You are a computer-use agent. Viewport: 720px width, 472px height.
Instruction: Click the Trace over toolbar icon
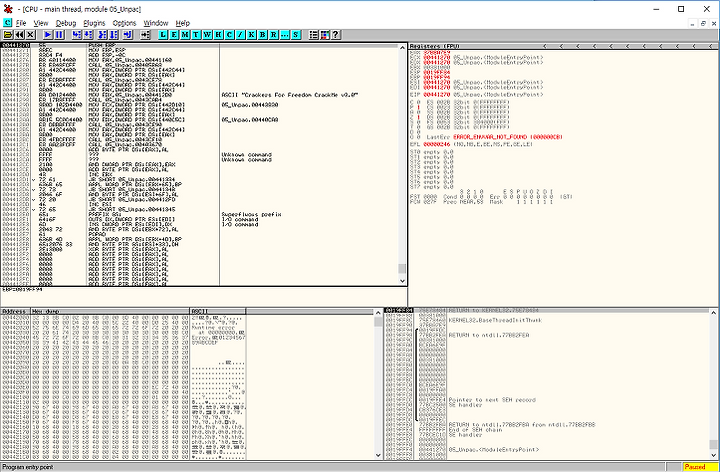tap(114, 34)
